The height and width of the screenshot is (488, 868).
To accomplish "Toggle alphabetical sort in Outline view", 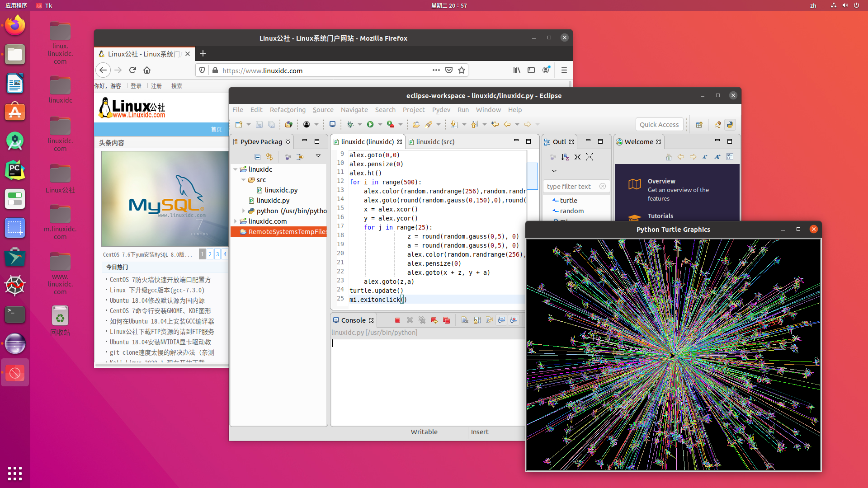I will point(565,157).
